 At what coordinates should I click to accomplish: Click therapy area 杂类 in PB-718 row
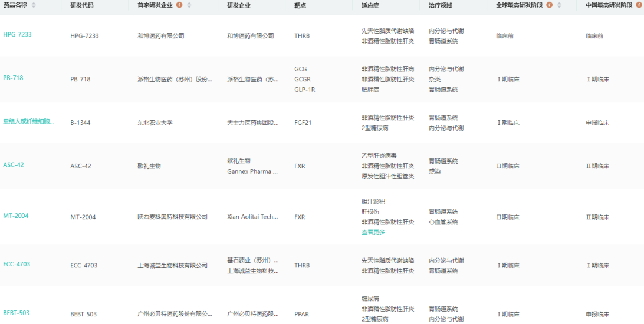click(435, 79)
